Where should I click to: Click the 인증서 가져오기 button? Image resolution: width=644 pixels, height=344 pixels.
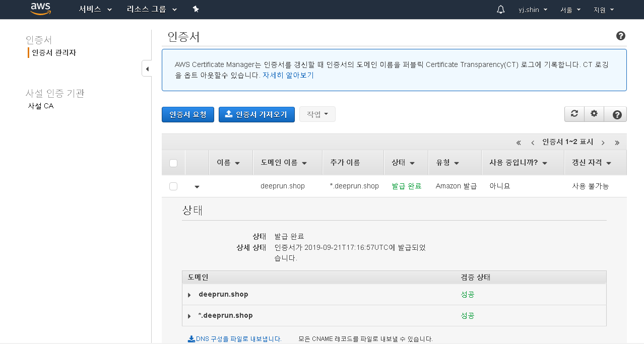click(256, 114)
